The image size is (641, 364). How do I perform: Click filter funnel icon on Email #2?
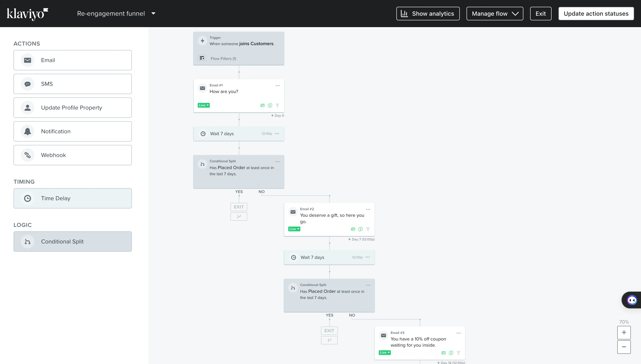point(368,229)
